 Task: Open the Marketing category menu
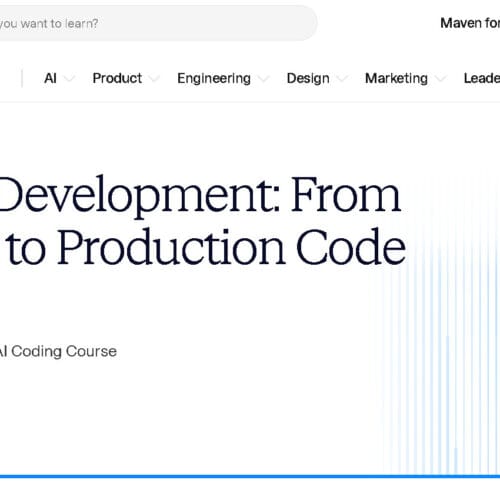[x=396, y=79]
